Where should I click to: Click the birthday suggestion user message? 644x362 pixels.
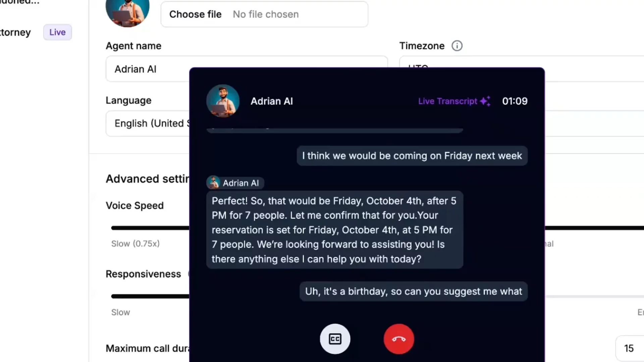click(x=414, y=291)
